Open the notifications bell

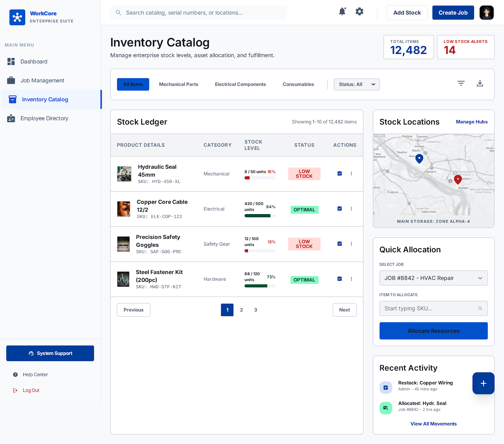(x=342, y=11)
